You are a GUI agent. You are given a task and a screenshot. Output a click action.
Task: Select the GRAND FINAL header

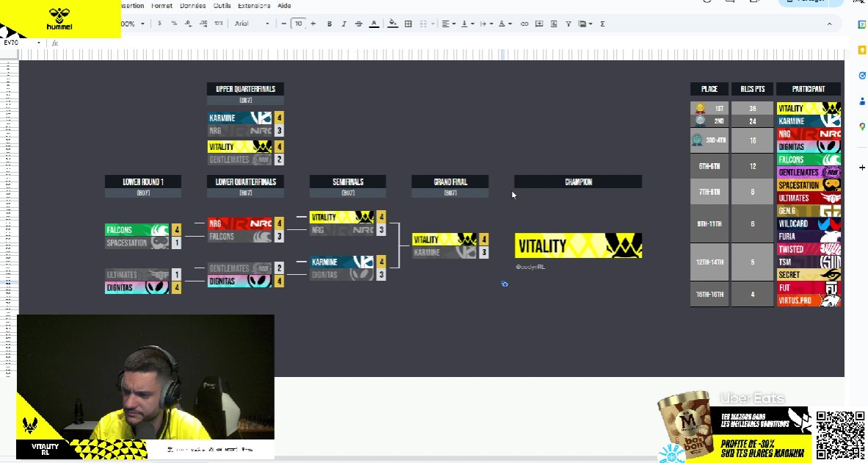[x=450, y=182]
